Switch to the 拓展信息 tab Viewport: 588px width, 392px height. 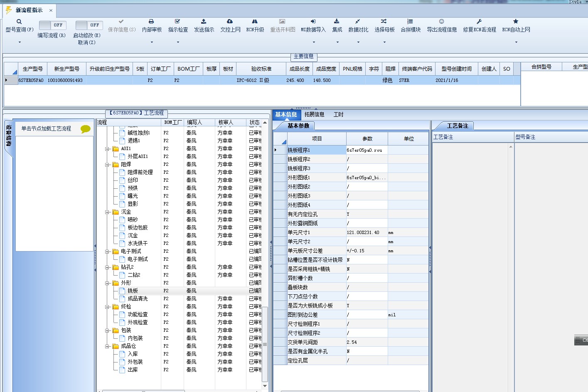coord(314,114)
